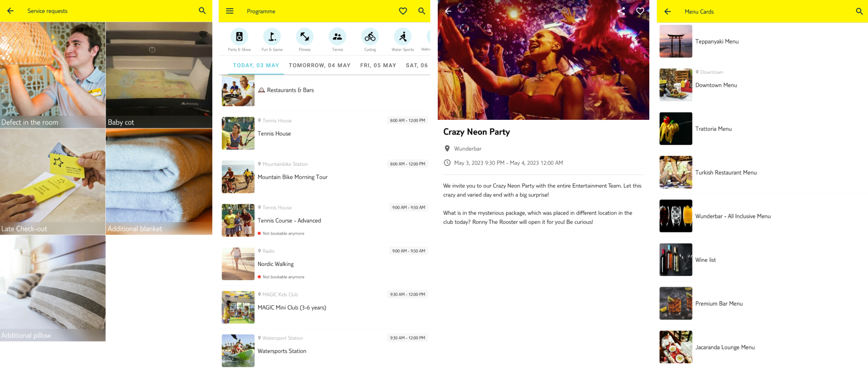Switch to the Tomorrow, 04 May tab
868x370 pixels.
[320, 65]
